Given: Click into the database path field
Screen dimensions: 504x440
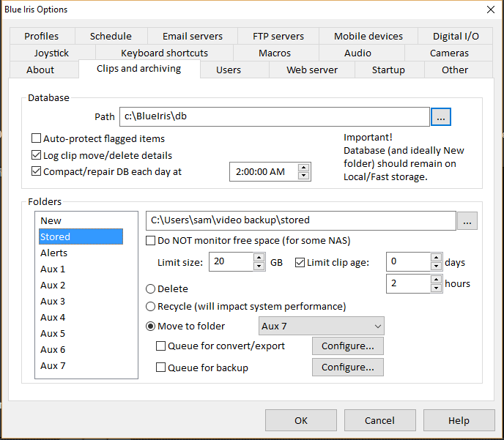Looking at the screenshot, I should (x=275, y=117).
